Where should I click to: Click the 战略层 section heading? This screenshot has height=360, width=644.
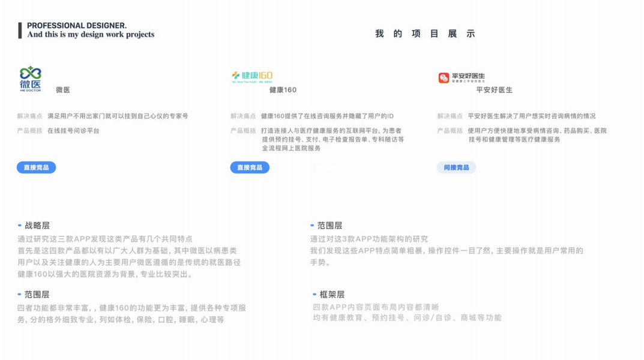click(x=37, y=226)
